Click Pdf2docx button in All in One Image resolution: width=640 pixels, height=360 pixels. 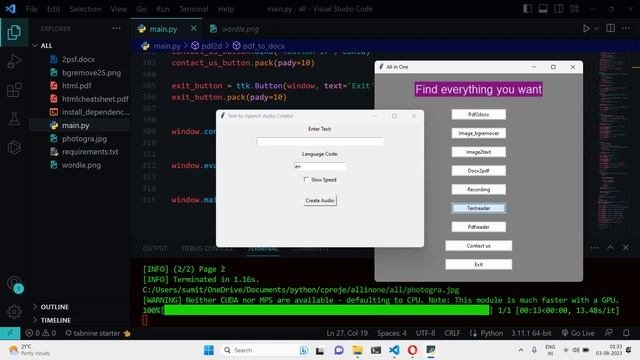[478, 114]
